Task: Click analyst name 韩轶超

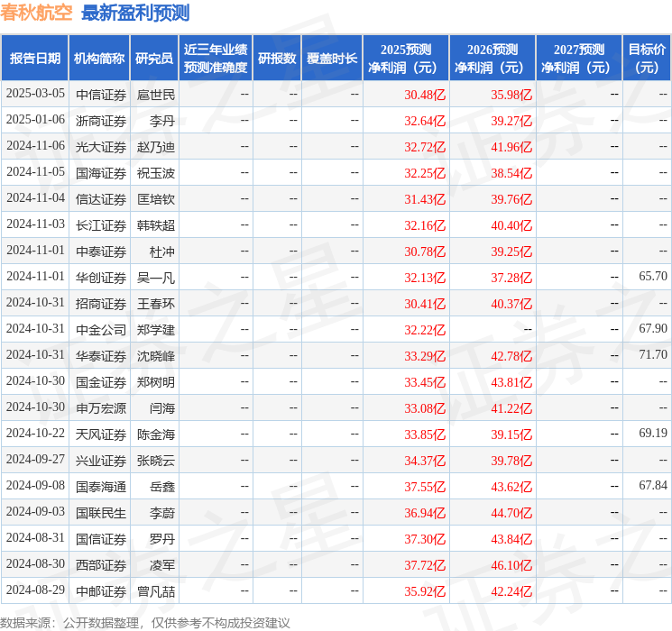Action: click(x=155, y=225)
